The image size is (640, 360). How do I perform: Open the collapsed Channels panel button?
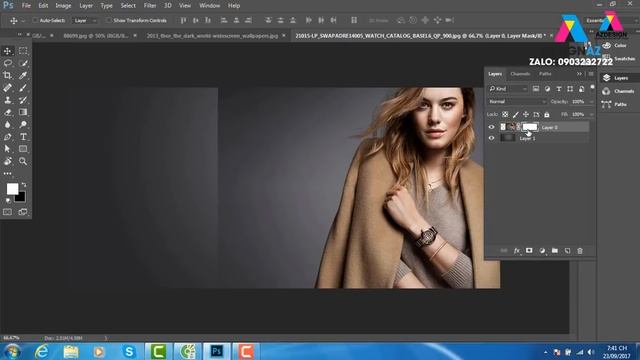[x=618, y=91]
